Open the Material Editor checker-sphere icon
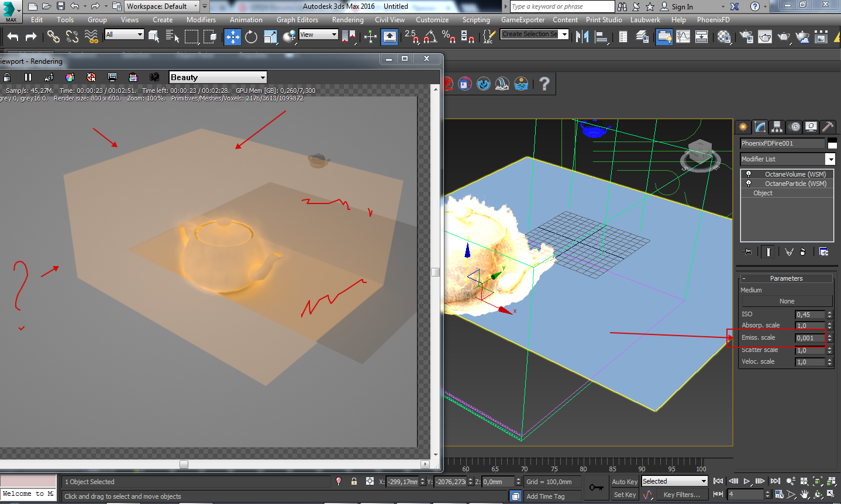This screenshot has height=504, width=841. click(x=724, y=37)
